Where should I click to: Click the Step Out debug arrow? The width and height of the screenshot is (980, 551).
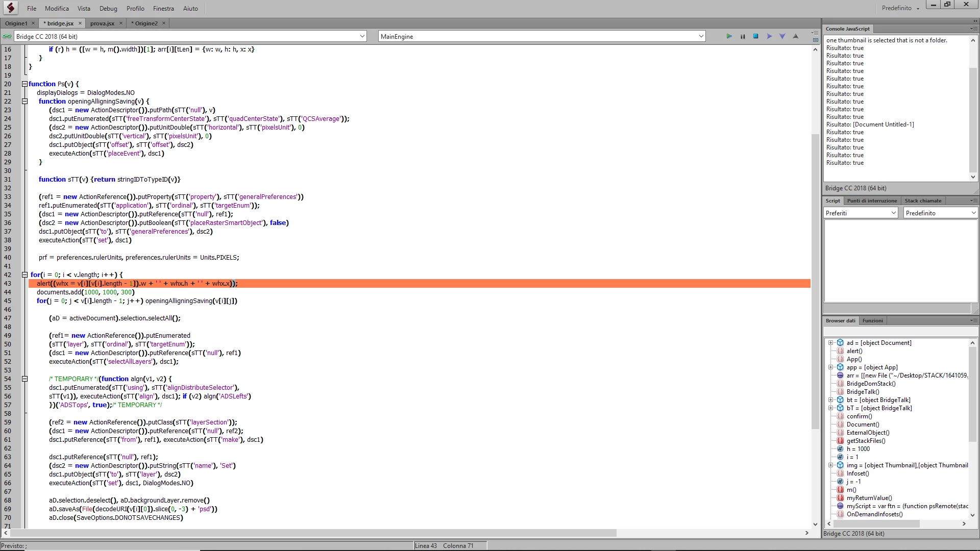point(795,36)
